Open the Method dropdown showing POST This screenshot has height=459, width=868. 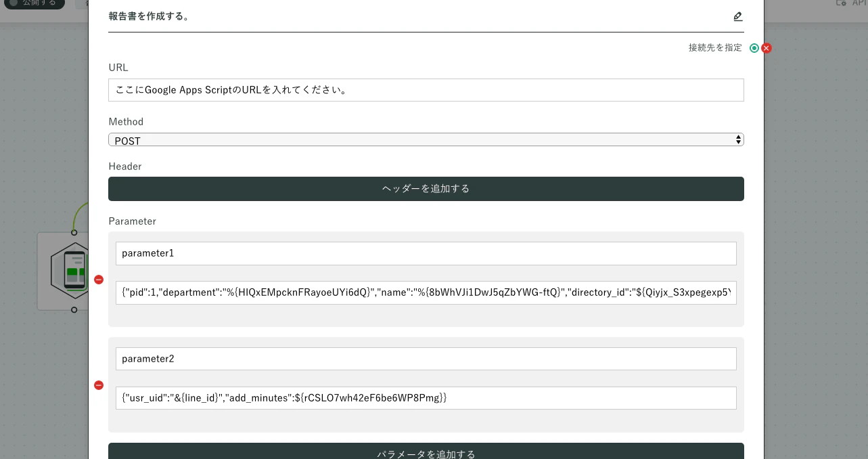click(426, 139)
